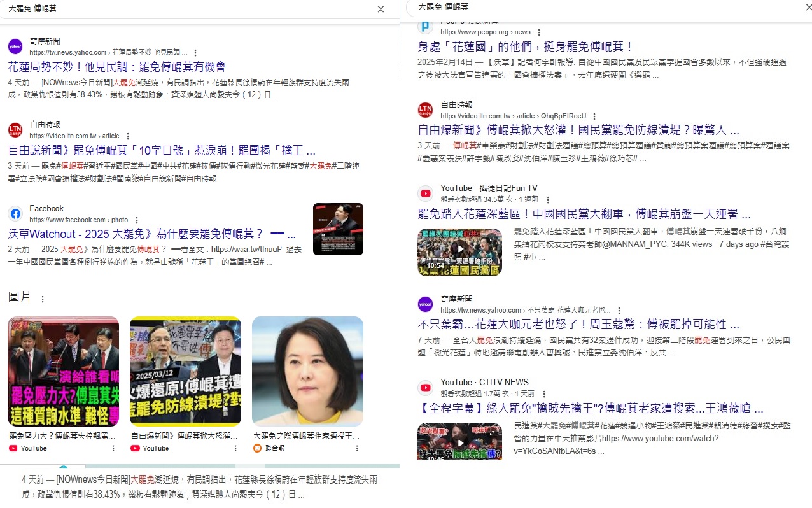The height and width of the screenshot is (508, 812).
Task: Click the Yahoo favicon beside 花蓮局勢不妙 result
Action: (15, 46)
